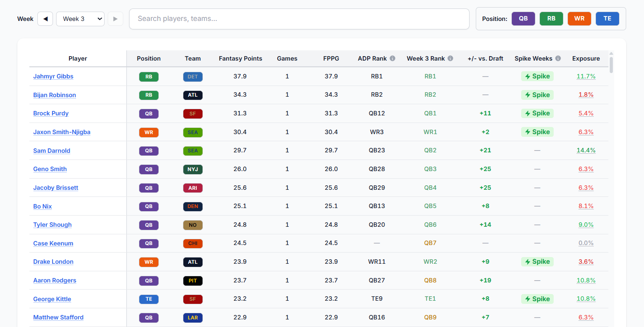This screenshot has width=644, height=327.
Task: Click Brock Purdy's Spike badge
Action: tap(537, 113)
